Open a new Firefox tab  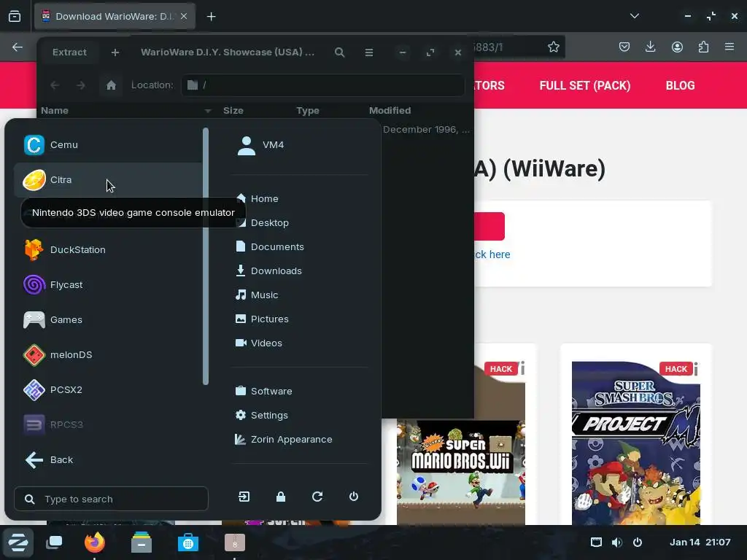click(211, 17)
